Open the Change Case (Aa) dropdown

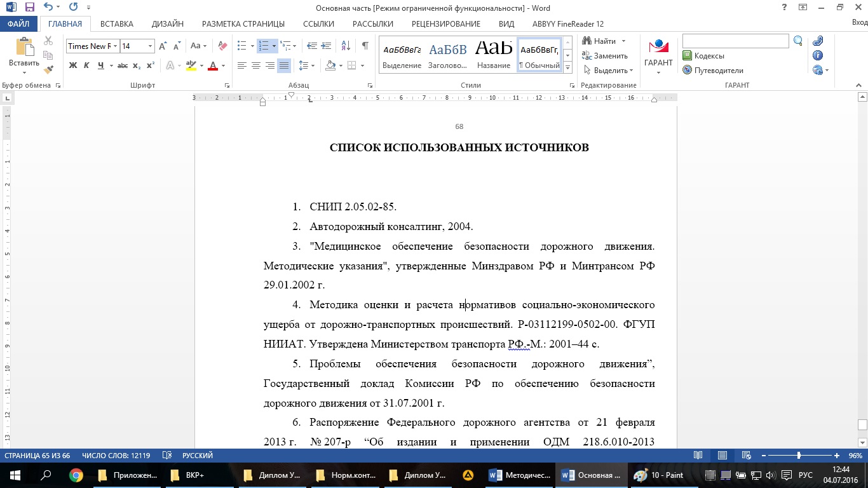coord(198,46)
